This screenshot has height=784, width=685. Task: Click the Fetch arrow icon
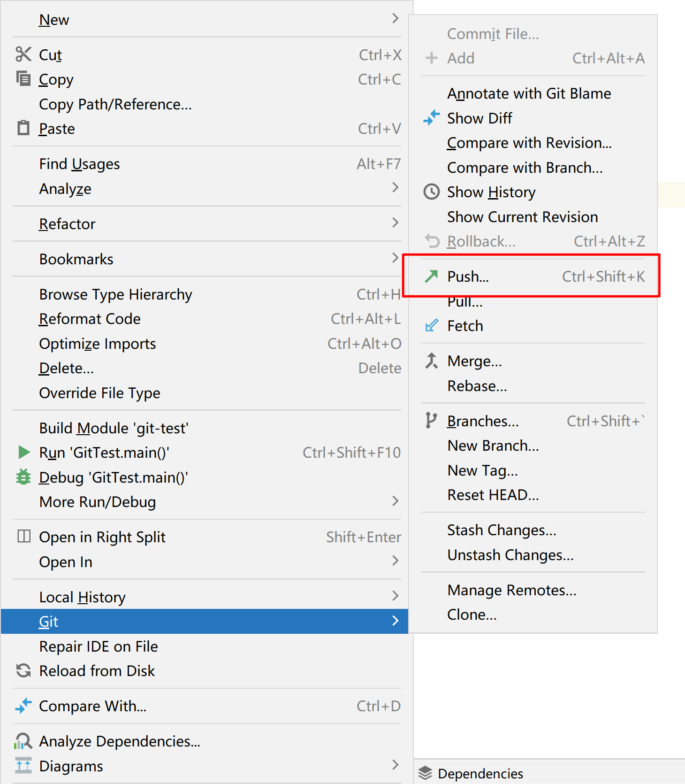click(431, 325)
